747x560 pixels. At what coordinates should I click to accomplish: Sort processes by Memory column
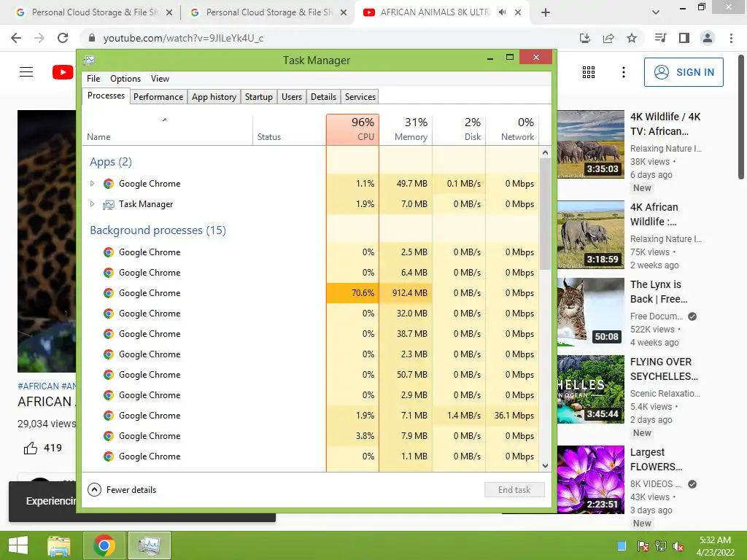point(406,129)
